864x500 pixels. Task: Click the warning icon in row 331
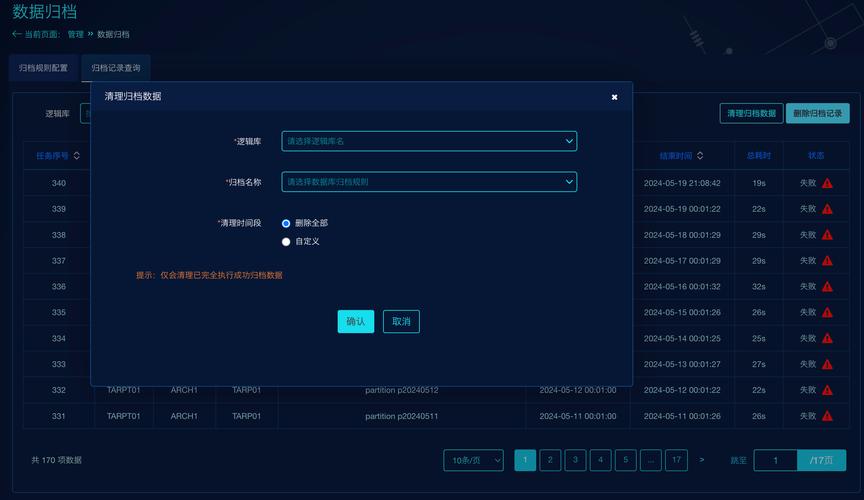pyautogui.click(x=827, y=416)
